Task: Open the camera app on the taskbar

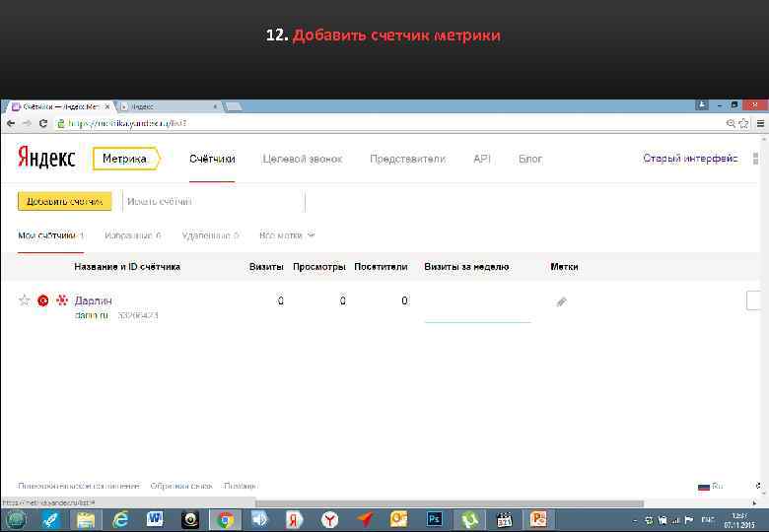Action: 190,520
